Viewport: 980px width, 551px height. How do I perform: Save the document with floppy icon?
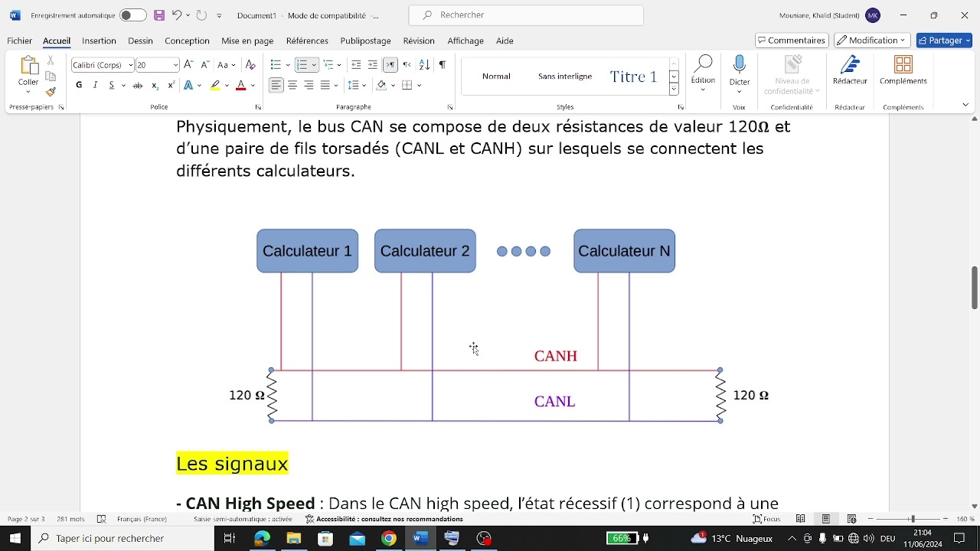[159, 15]
